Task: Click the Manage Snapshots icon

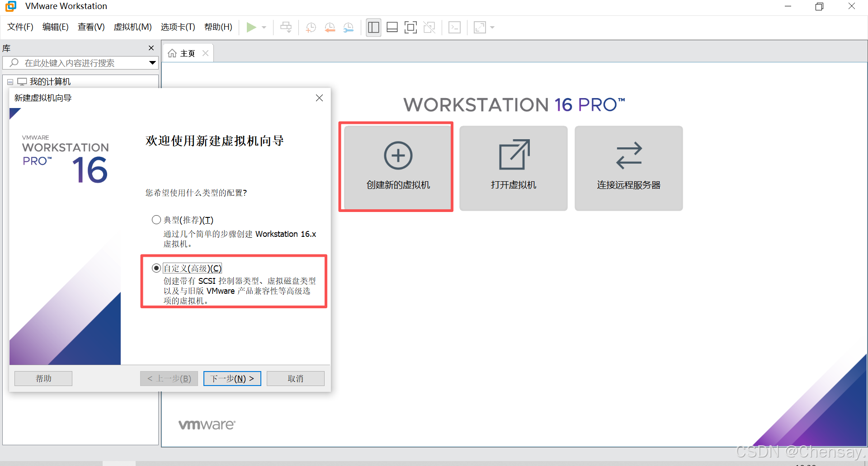Action: (x=349, y=27)
